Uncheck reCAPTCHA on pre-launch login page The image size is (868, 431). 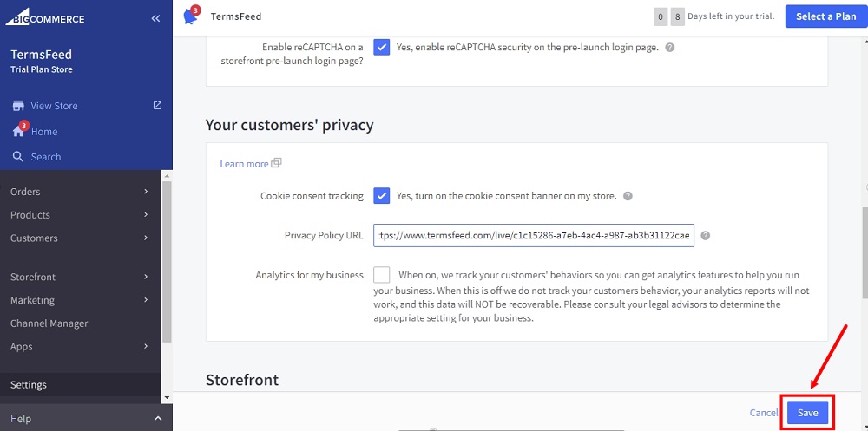(x=381, y=47)
